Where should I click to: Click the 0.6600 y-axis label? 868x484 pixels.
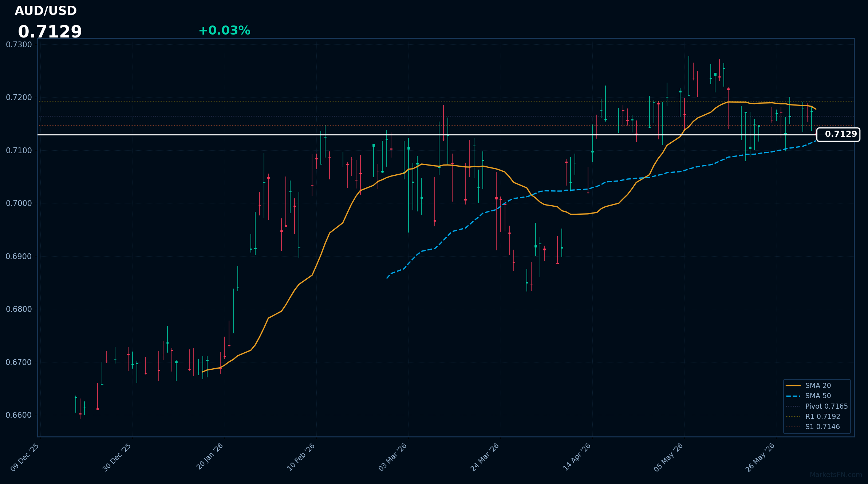click(x=19, y=415)
